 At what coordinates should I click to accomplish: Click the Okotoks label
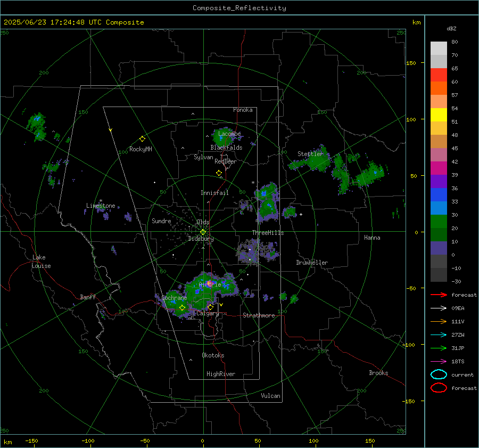(x=213, y=355)
